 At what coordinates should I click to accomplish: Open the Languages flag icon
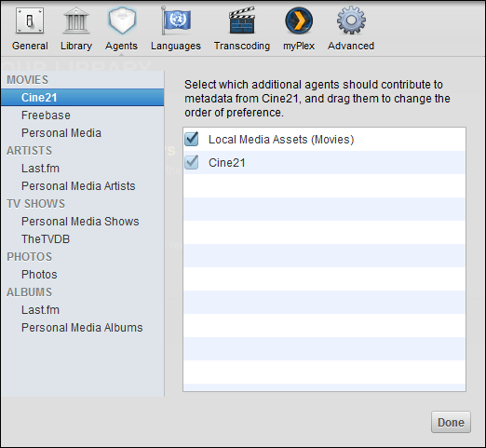(176, 20)
